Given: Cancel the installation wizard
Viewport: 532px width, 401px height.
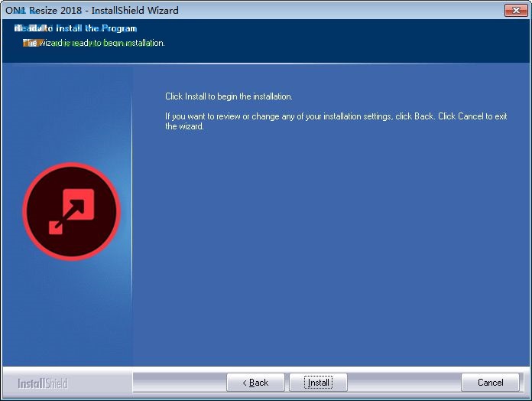Looking at the screenshot, I should (x=490, y=383).
